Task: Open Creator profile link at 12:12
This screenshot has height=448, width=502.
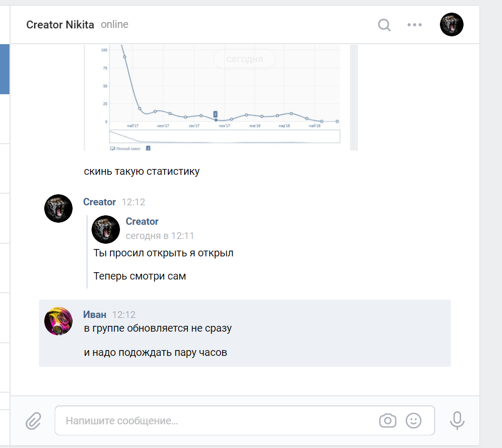Action: click(x=99, y=202)
